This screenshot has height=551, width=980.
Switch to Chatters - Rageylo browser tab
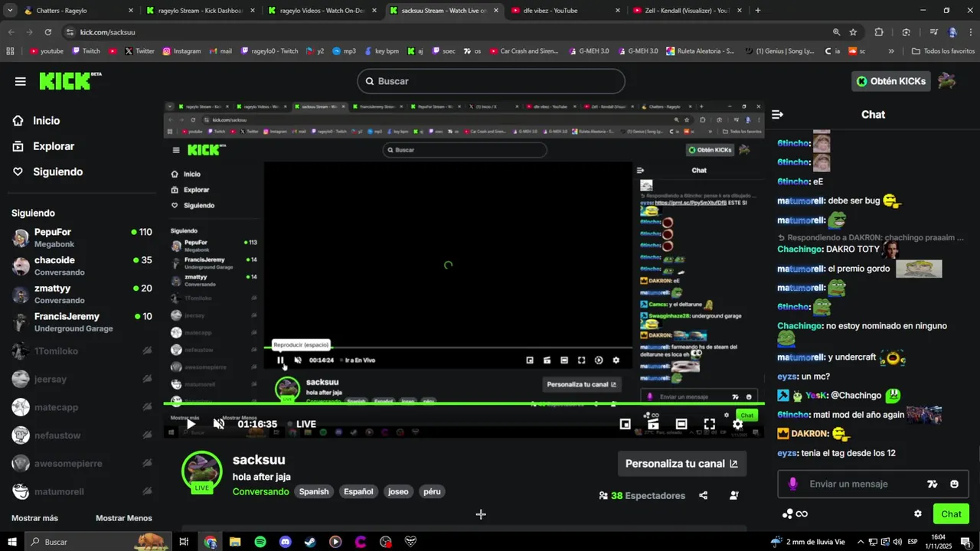point(77,11)
